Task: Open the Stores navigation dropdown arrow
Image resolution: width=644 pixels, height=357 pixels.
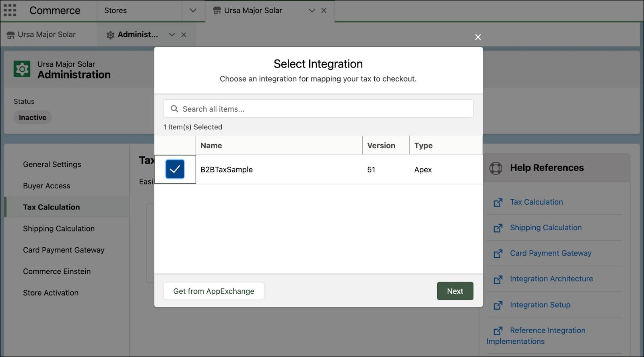Action: click(193, 10)
